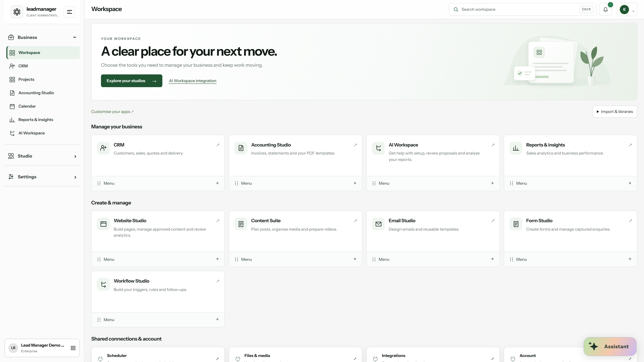Click the CRM card's people icon
The image size is (644, 362).
pyautogui.click(x=103, y=148)
